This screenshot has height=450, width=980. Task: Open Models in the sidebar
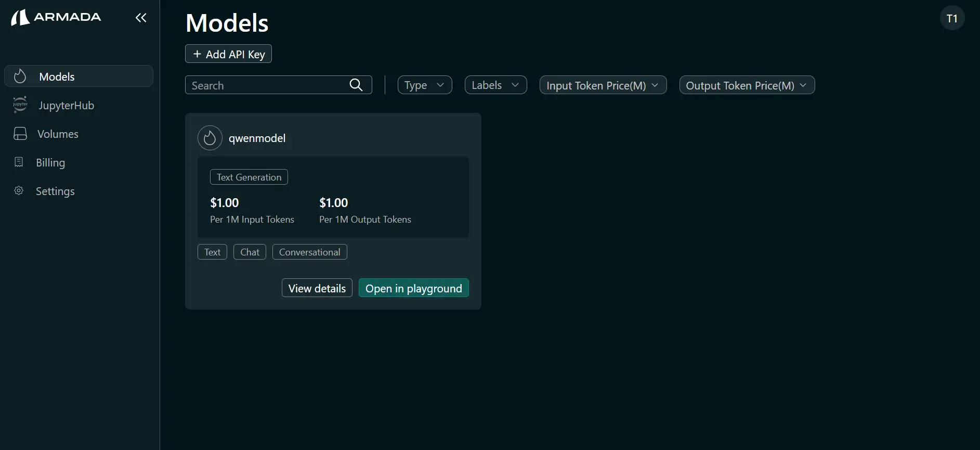79,76
